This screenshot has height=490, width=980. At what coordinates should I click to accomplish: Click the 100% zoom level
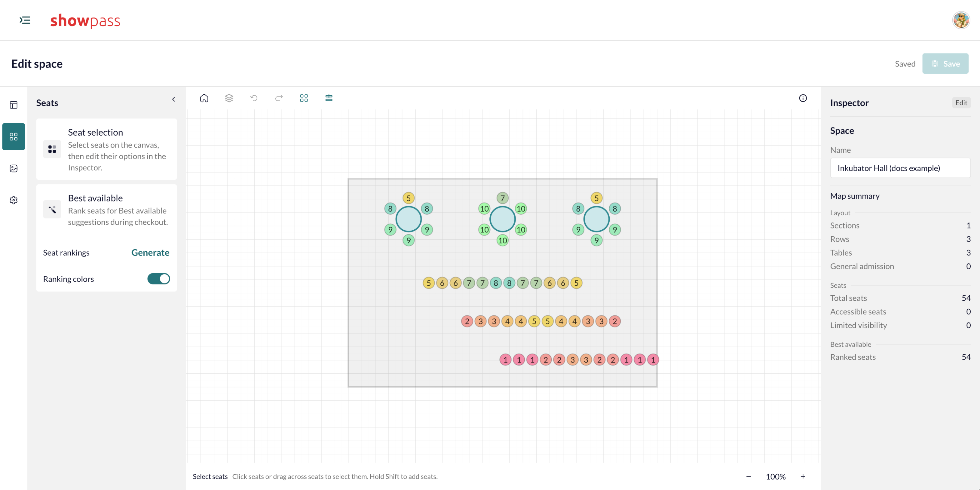(775, 476)
